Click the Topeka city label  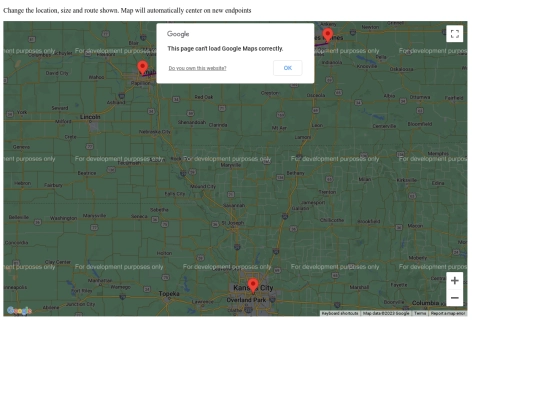point(169,294)
